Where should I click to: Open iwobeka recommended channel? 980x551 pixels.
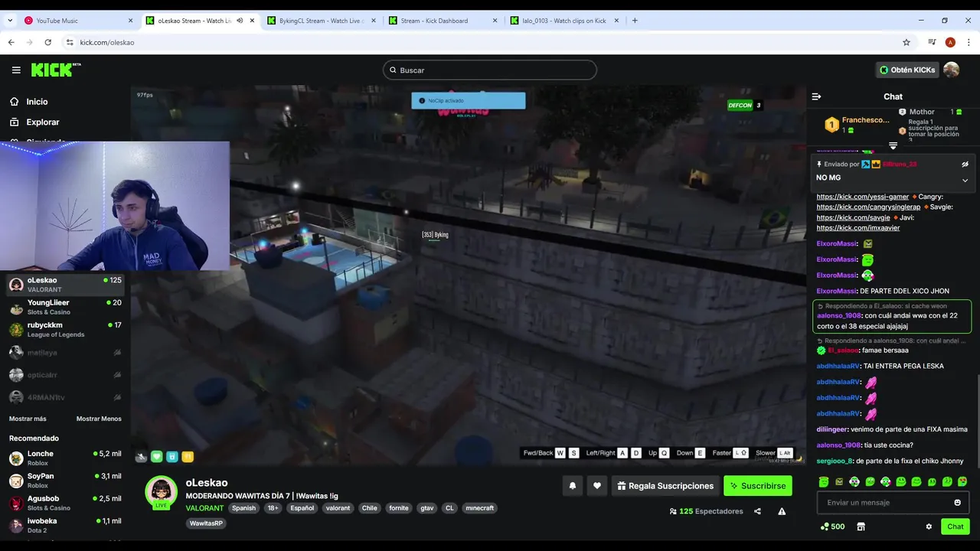[x=65, y=525]
